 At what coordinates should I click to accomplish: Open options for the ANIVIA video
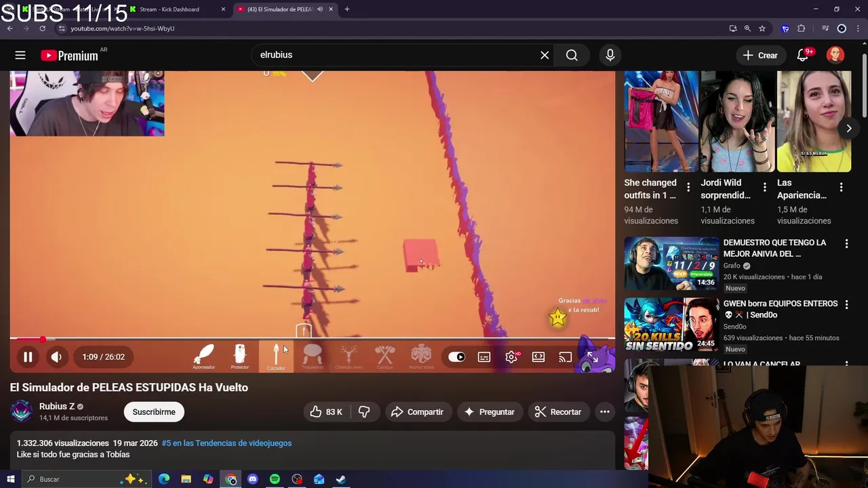point(846,243)
